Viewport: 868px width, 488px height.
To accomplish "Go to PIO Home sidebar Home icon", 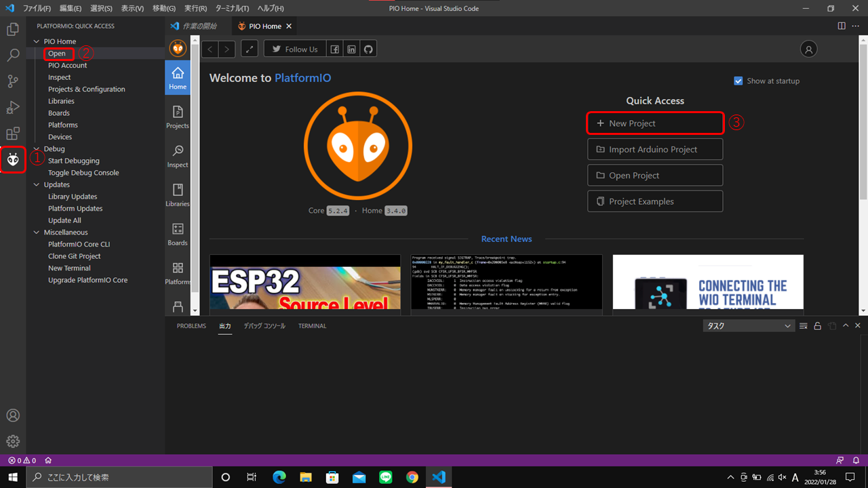I will [x=178, y=78].
